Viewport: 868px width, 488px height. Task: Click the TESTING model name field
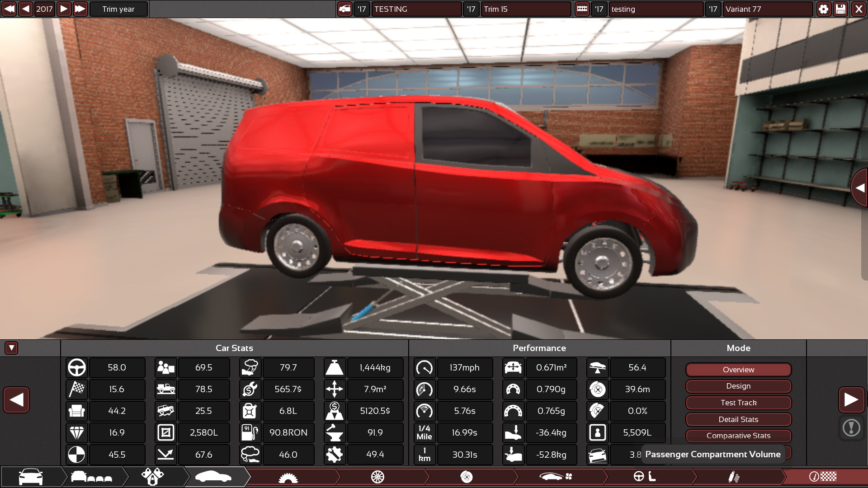pos(416,9)
